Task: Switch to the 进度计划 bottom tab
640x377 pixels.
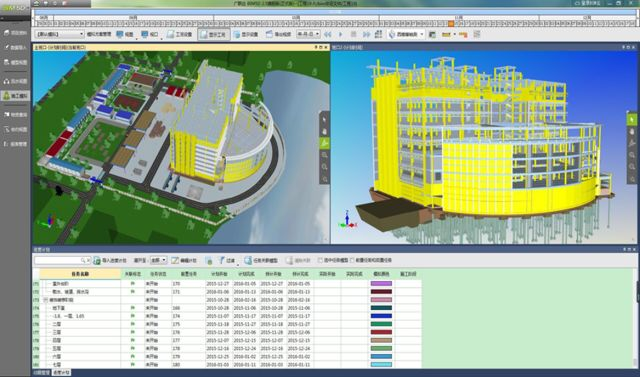Action: [x=62, y=373]
